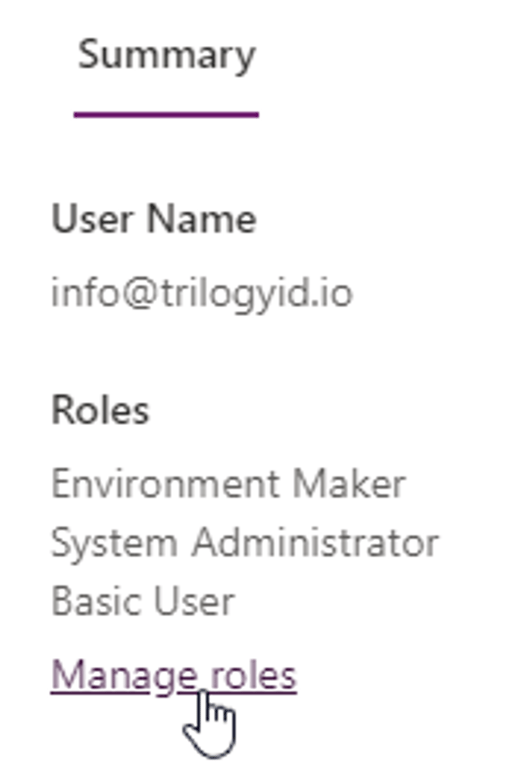The image size is (506, 768).
Task: Switch to the Summary tab
Action: pos(167,57)
